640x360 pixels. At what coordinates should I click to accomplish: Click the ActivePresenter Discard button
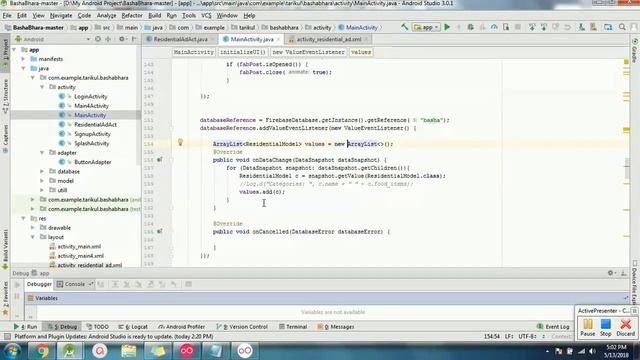tap(625, 327)
